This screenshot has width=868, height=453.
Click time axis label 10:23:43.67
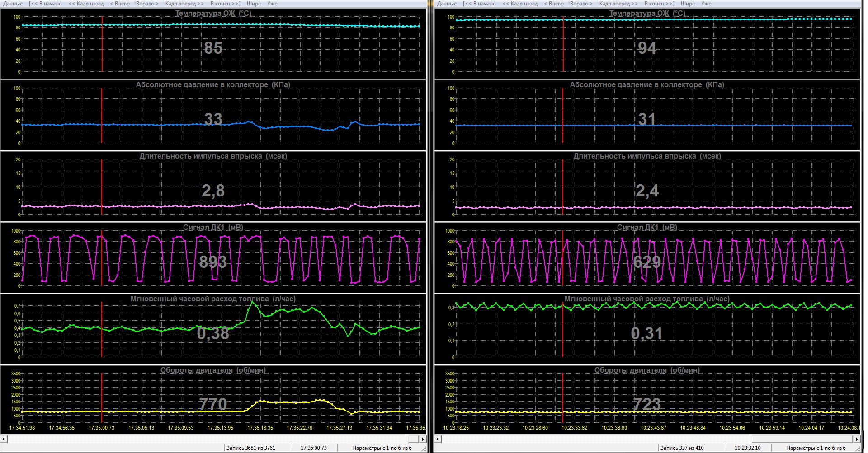[653, 428]
